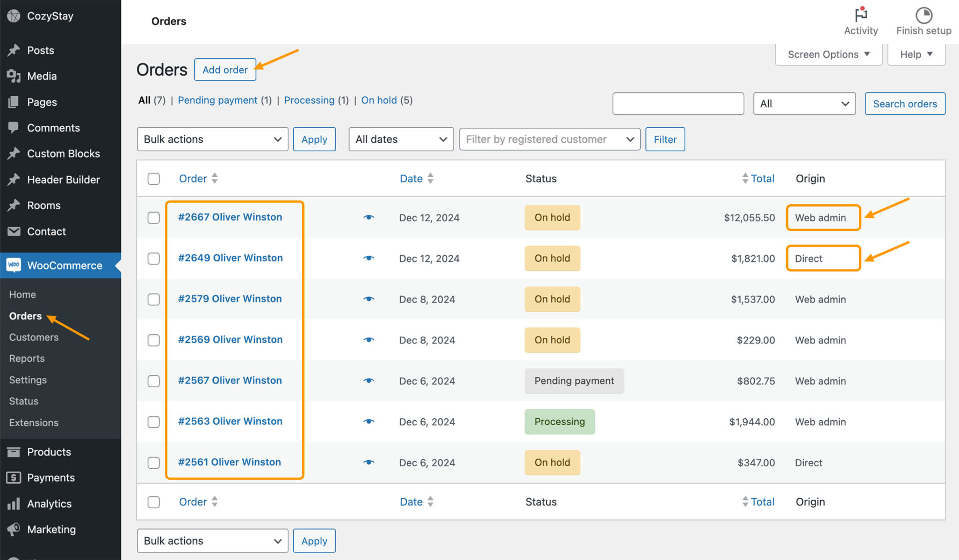Click the Add order button

(x=225, y=70)
